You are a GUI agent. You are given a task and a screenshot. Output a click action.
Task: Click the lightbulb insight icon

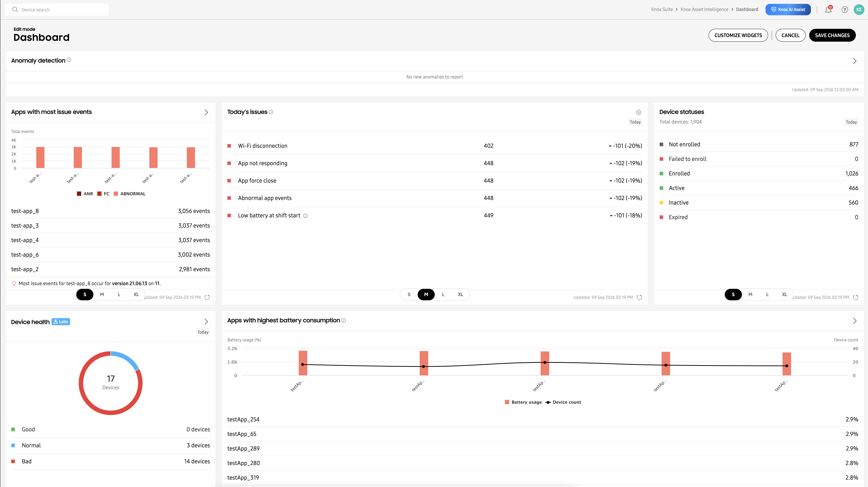[14, 283]
